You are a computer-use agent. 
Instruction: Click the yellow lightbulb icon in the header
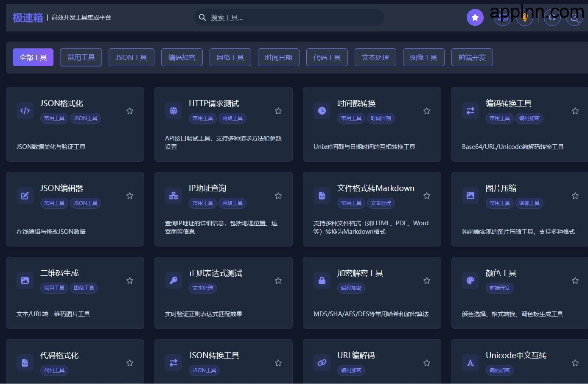point(525,17)
